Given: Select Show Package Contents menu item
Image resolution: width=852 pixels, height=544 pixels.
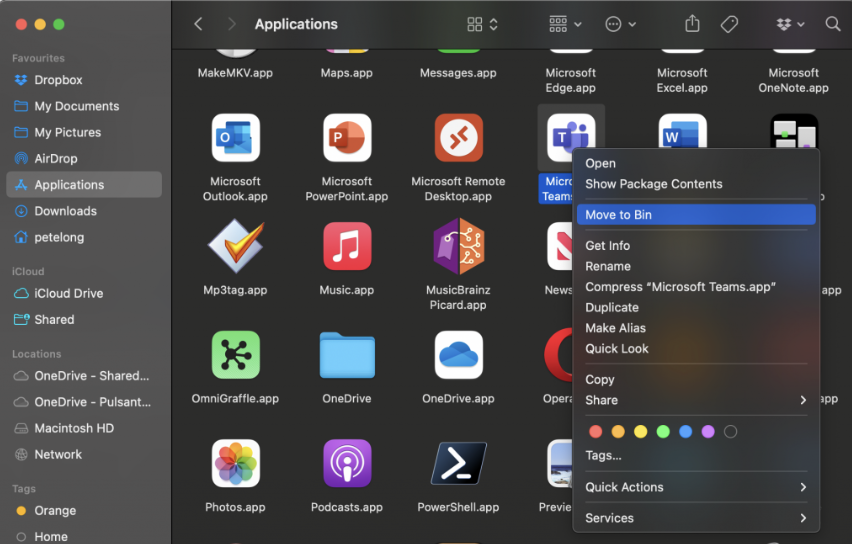Looking at the screenshot, I should [x=653, y=184].
